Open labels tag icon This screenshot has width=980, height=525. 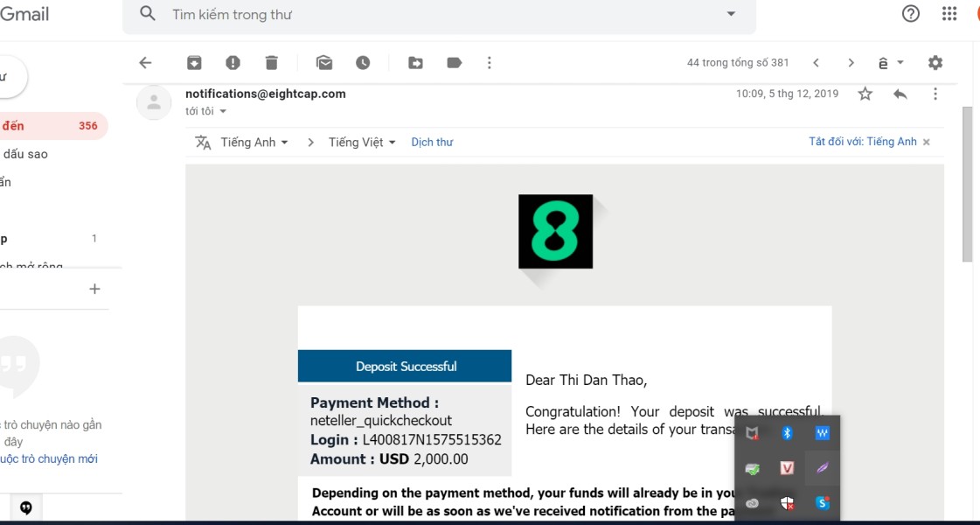pos(455,63)
